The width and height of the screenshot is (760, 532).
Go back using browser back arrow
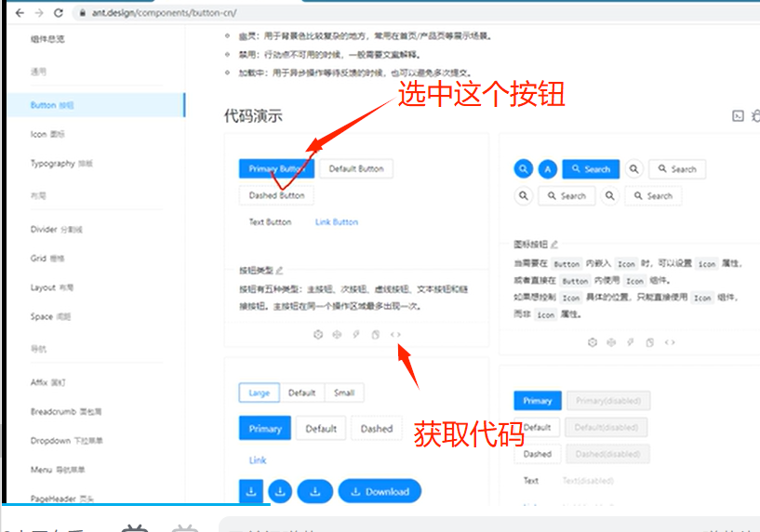pos(20,13)
